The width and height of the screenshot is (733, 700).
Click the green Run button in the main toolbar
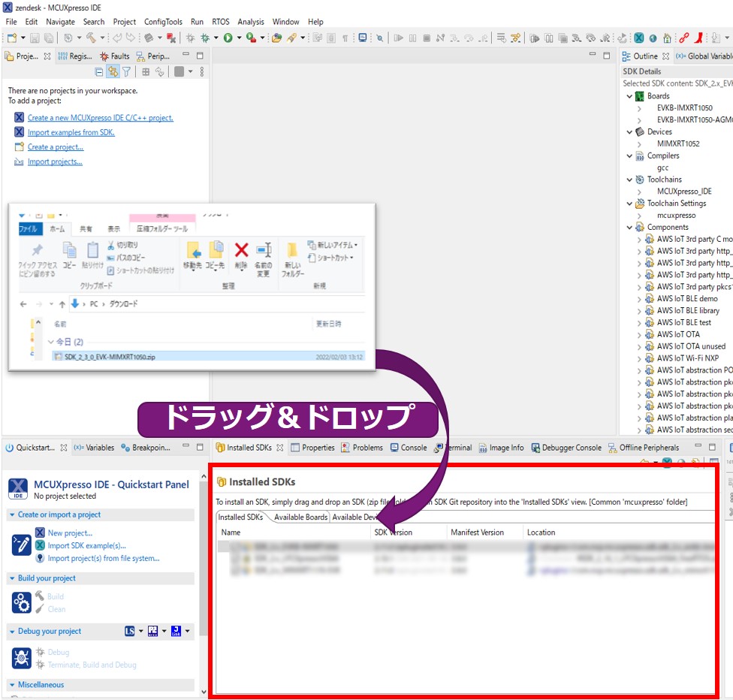tap(228, 38)
